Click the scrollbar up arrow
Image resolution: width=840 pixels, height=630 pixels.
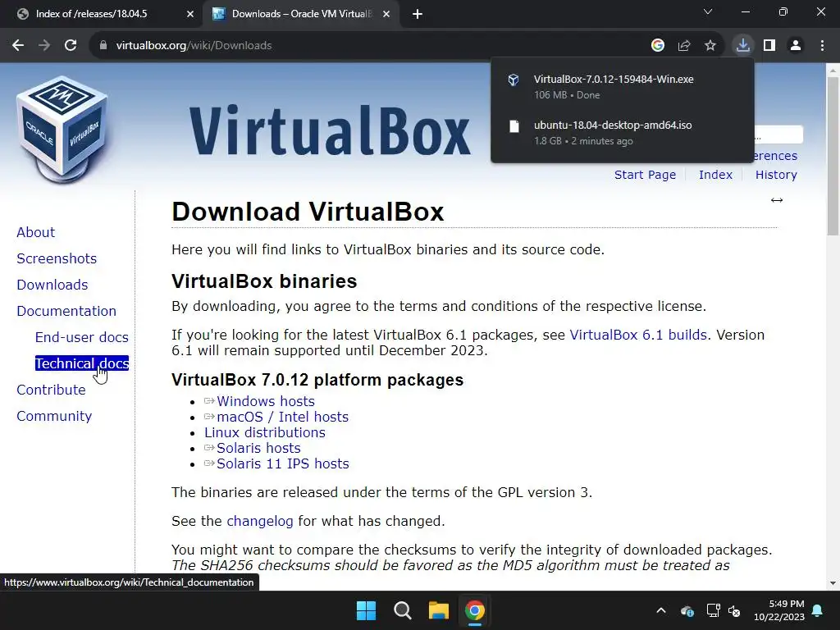pos(833,70)
